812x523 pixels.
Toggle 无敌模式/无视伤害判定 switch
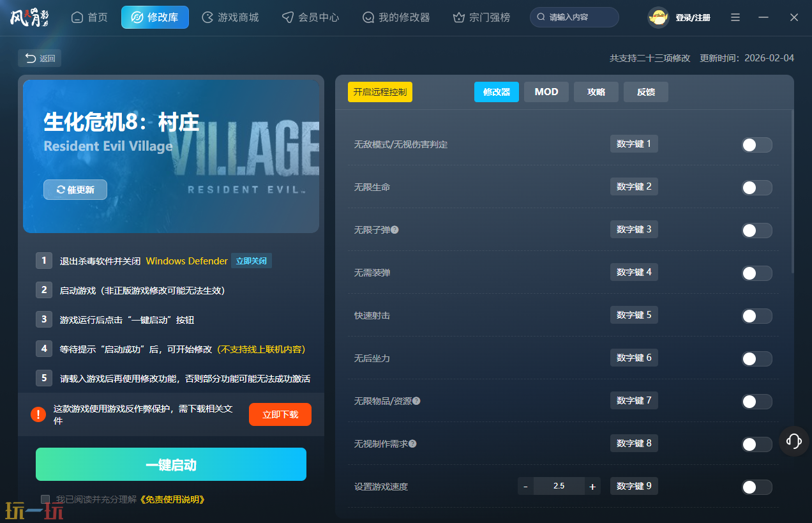[x=757, y=145]
